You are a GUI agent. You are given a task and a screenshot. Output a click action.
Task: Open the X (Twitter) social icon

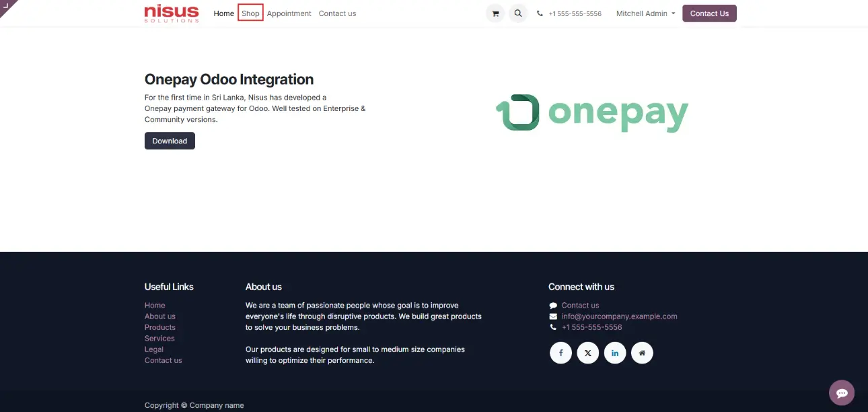click(x=588, y=353)
